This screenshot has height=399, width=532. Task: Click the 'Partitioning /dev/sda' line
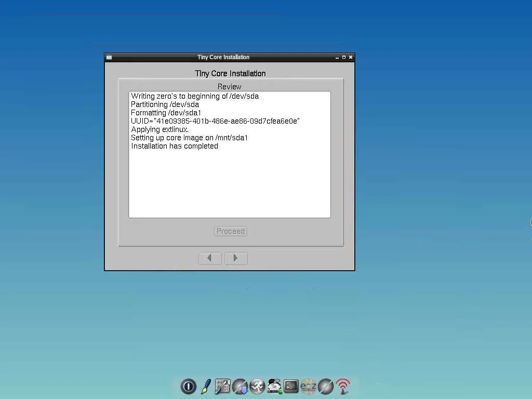(x=165, y=104)
